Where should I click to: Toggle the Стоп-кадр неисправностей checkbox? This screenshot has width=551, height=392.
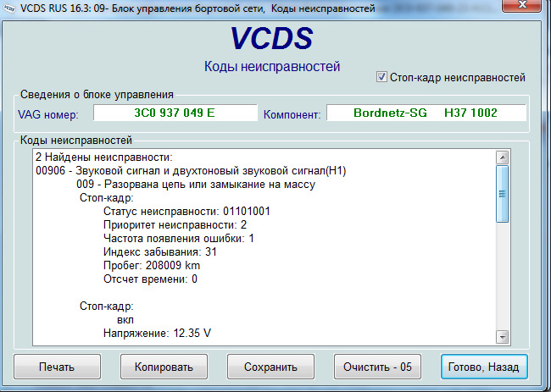(x=381, y=77)
